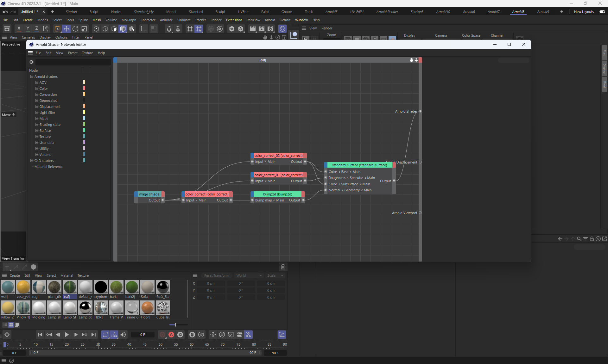Switch to the Arnold9 layout tab
The height and width of the screenshot is (364, 608).
pyautogui.click(x=543, y=12)
